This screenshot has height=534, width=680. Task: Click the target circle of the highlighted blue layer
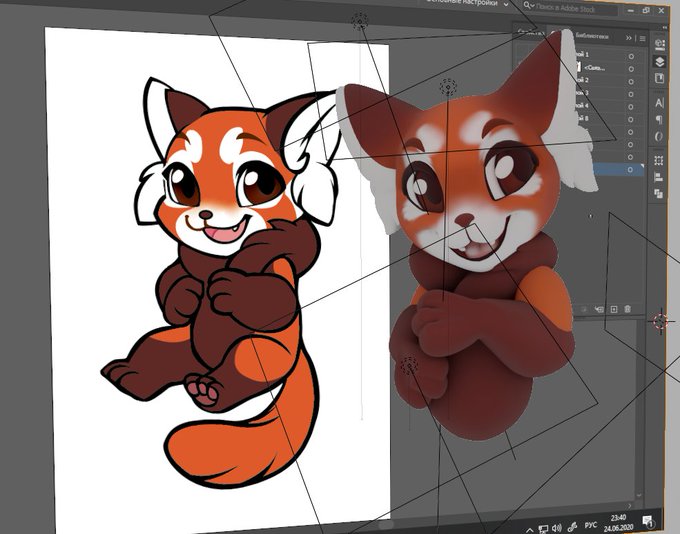click(x=631, y=170)
